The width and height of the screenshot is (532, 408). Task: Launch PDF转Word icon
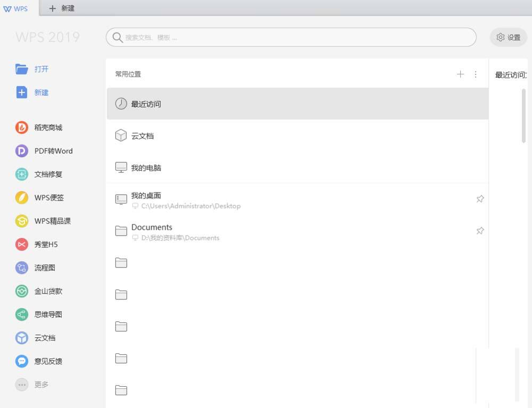[22, 151]
